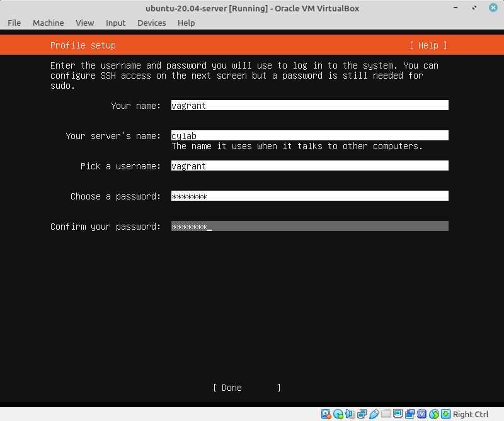Click the mouse integration status icon
The image size is (504, 421).
tap(434, 414)
